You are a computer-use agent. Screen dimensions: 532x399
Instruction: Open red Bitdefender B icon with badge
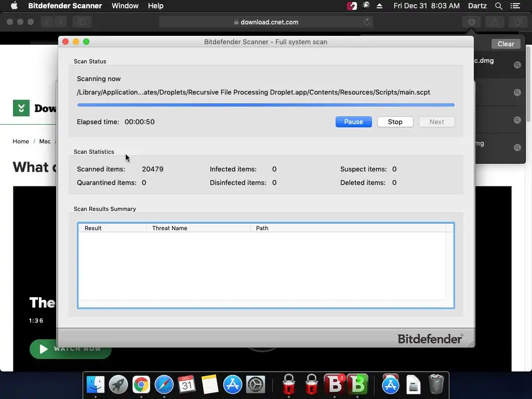coord(335,384)
